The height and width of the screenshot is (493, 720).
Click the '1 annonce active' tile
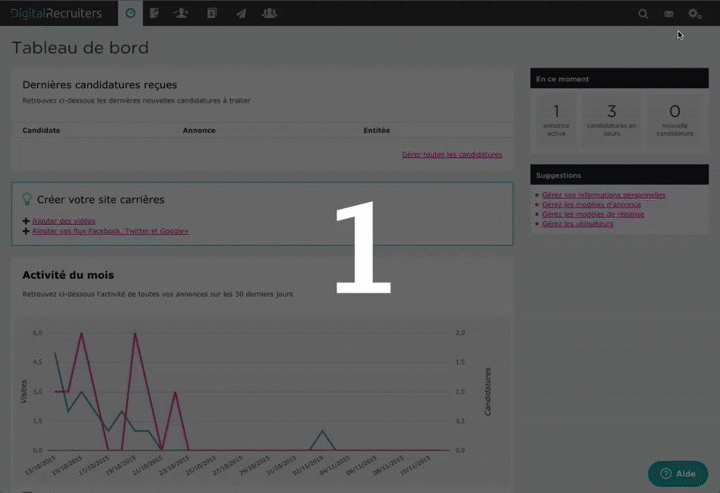(x=556, y=119)
